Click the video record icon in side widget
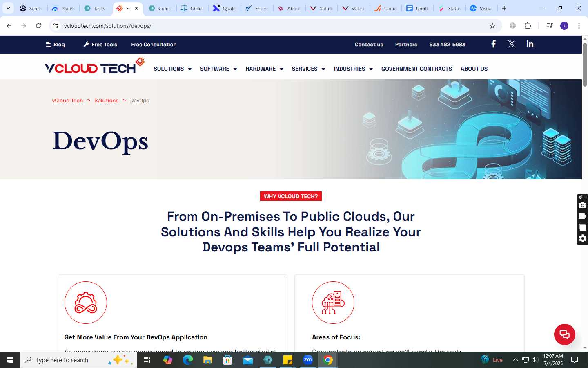Viewport: 588px width, 368px height. click(x=583, y=216)
